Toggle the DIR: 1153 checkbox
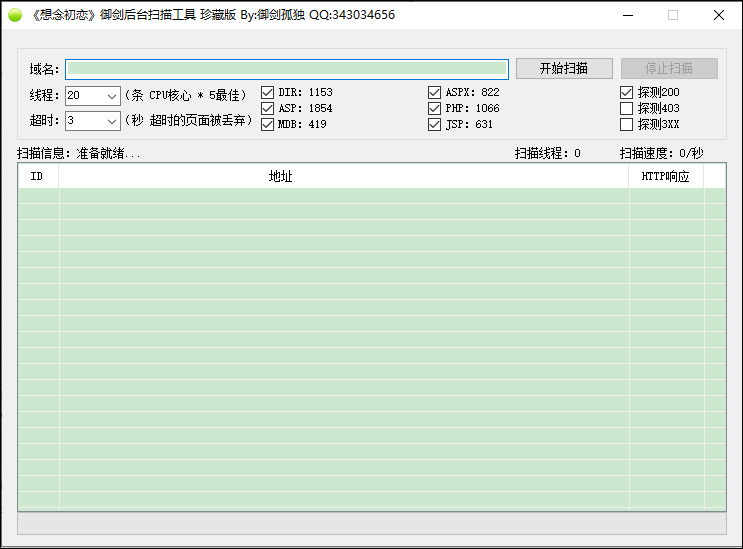Image resolution: width=743 pixels, height=549 pixels. pos(267,92)
